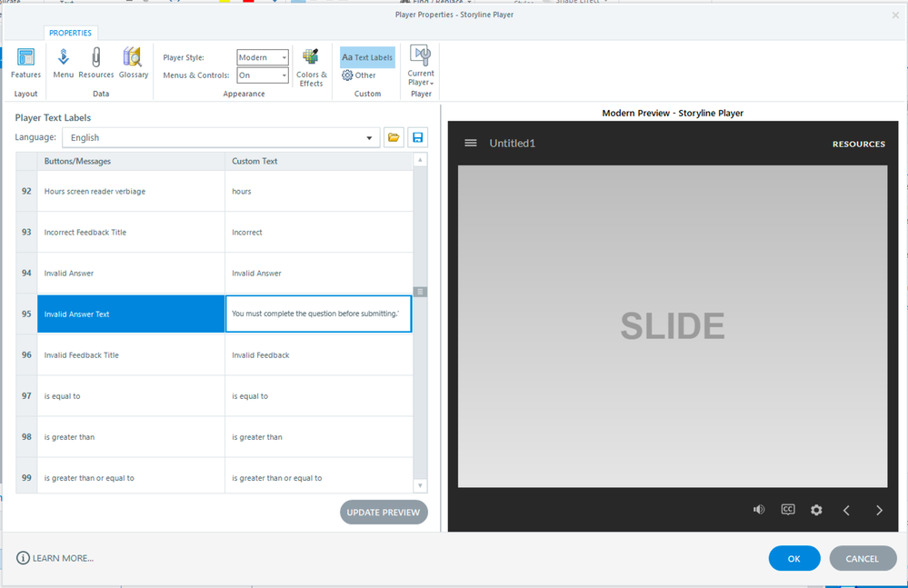
Task: Toggle the hamburger menu in preview
Action: 471,144
